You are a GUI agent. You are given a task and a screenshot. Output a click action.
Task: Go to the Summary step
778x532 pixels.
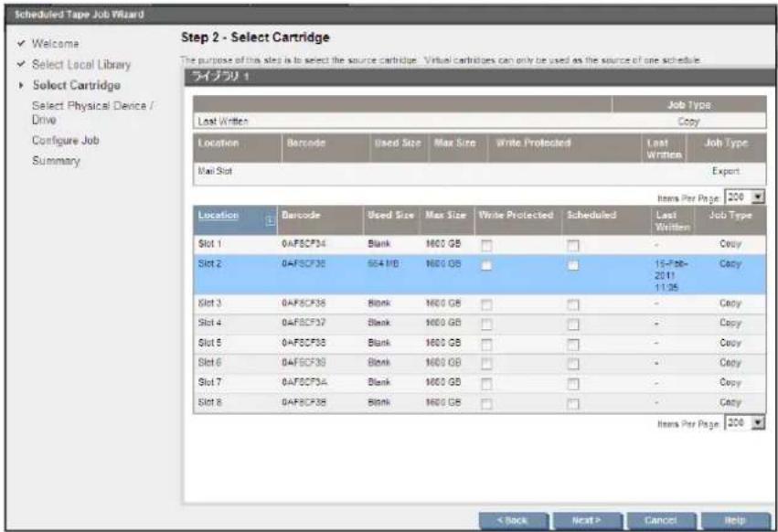pyautogui.click(x=56, y=161)
